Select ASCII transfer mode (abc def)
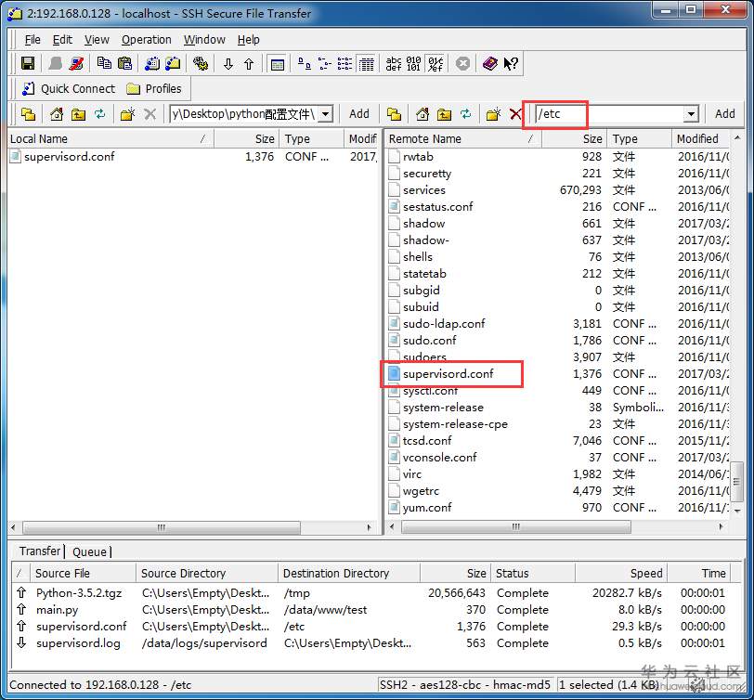The height and width of the screenshot is (700, 754). click(x=394, y=63)
